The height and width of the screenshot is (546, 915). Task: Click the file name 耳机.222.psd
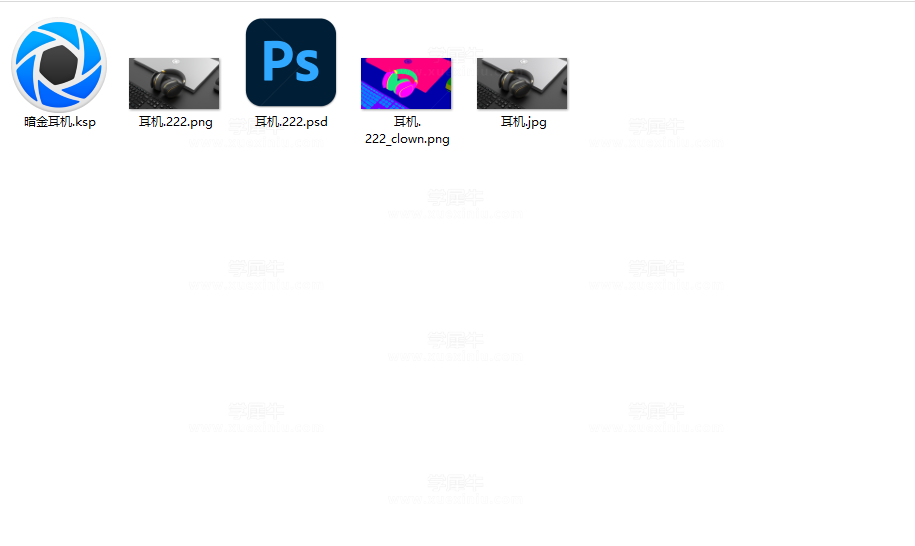(291, 122)
